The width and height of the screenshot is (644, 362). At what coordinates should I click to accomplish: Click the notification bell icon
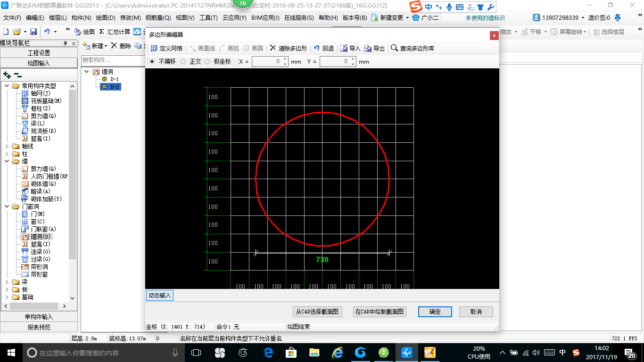tap(617, 17)
